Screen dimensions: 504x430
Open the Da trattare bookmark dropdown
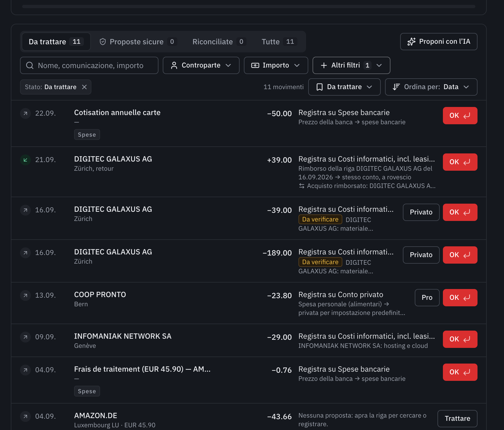click(344, 87)
